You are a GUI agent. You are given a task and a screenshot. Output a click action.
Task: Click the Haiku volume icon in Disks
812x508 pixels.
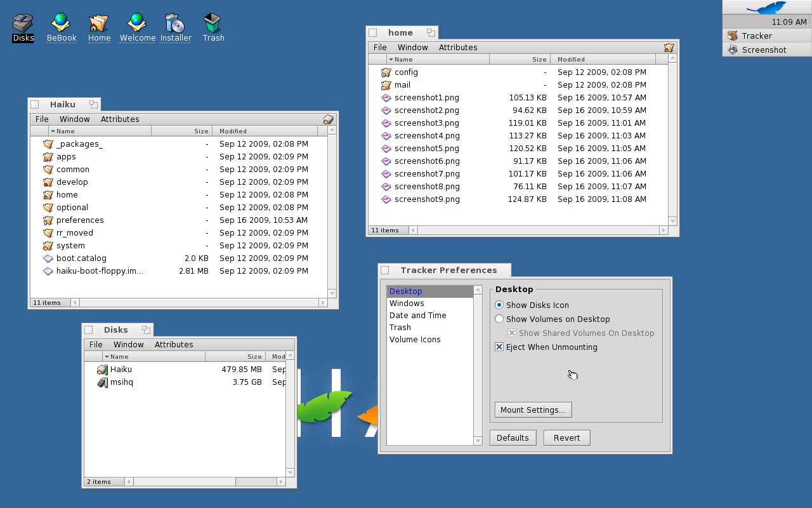point(102,370)
